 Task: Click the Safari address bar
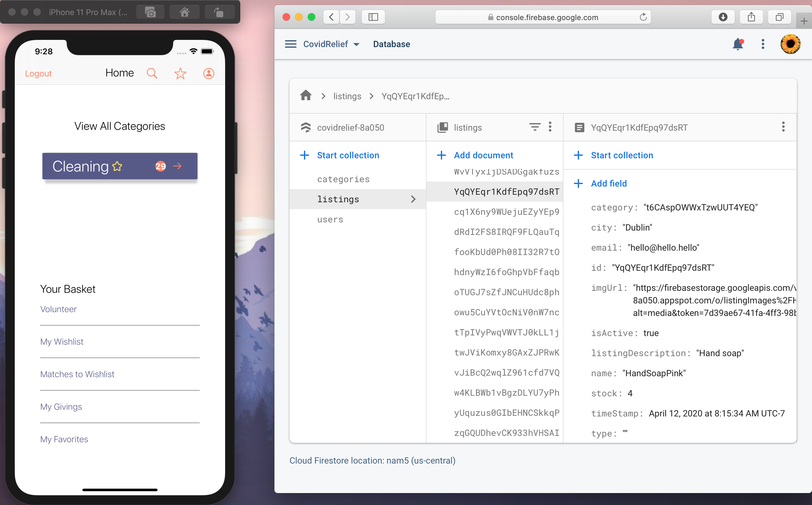(543, 17)
